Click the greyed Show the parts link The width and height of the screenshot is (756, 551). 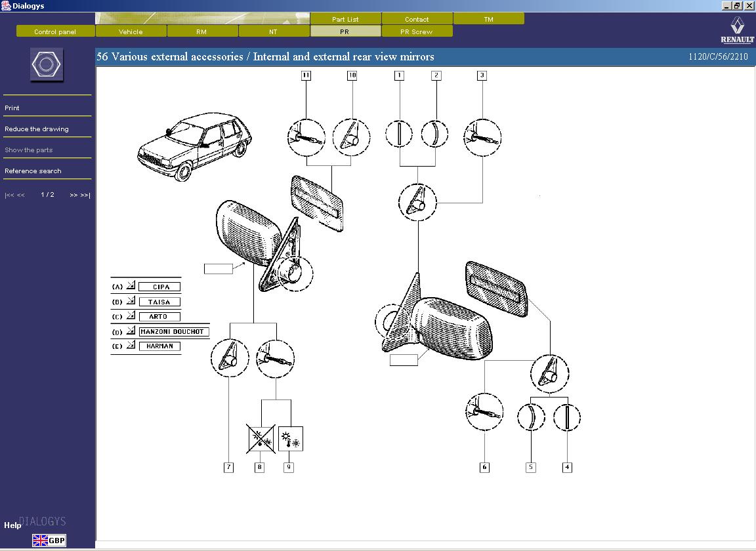(x=28, y=150)
